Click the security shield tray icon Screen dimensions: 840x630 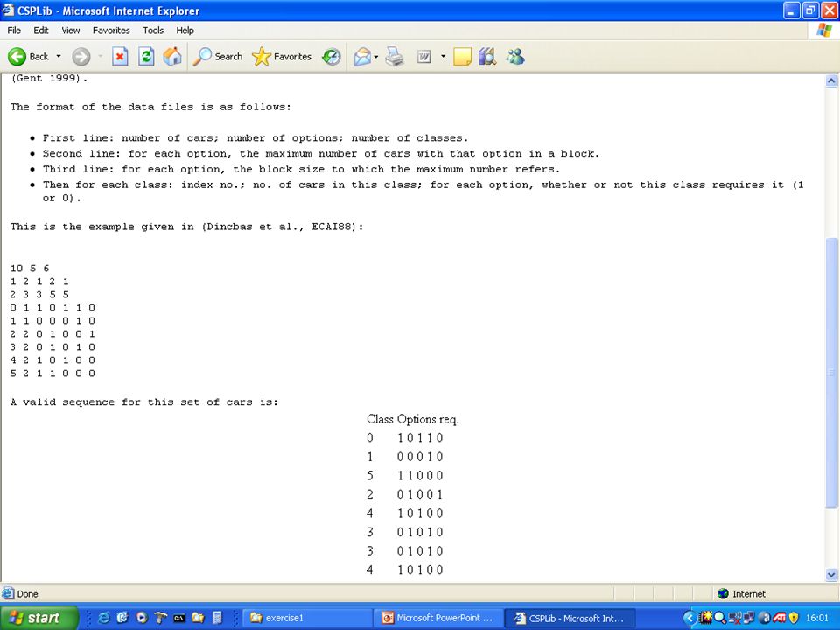[794, 618]
